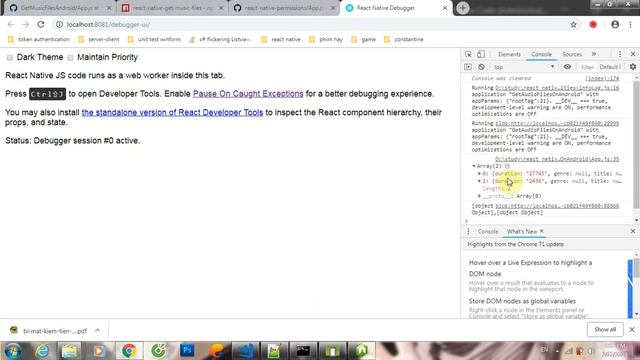Switch to the Sources DevTools tab
The image size is (640, 360).
point(571,54)
